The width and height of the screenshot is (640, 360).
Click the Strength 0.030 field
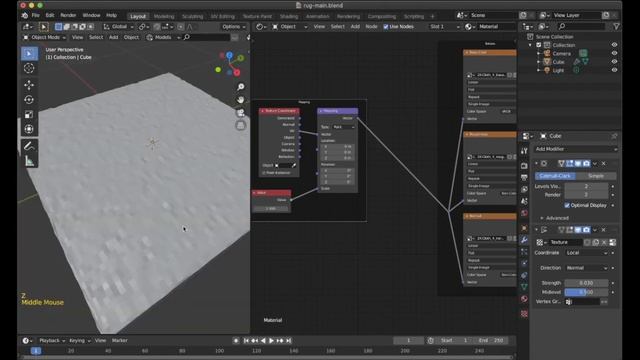point(586,283)
